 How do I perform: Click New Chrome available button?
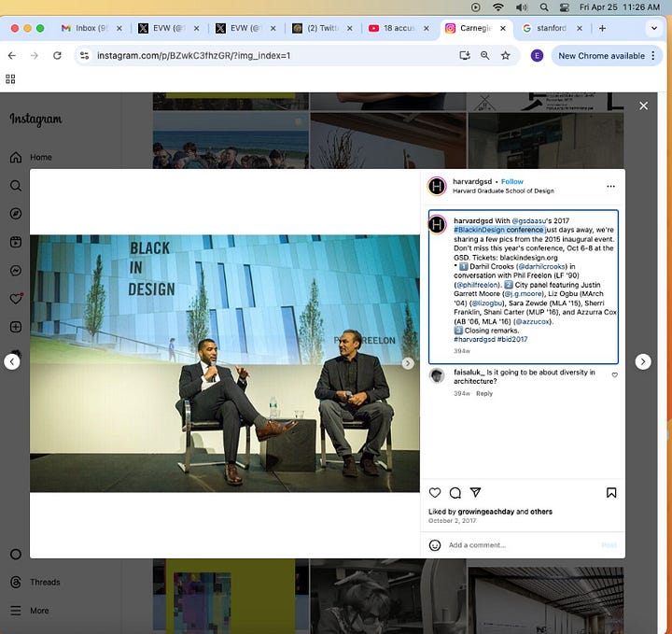(x=601, y=56)
